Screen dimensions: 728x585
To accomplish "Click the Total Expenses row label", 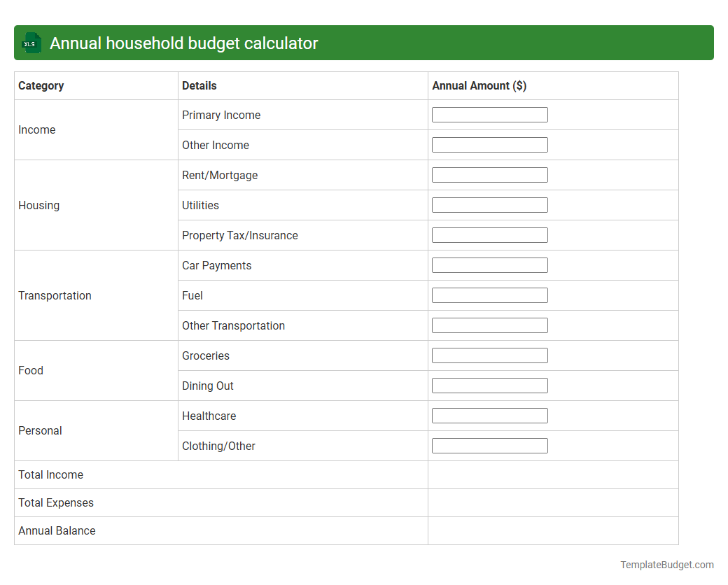I will (x=55, y=502).
